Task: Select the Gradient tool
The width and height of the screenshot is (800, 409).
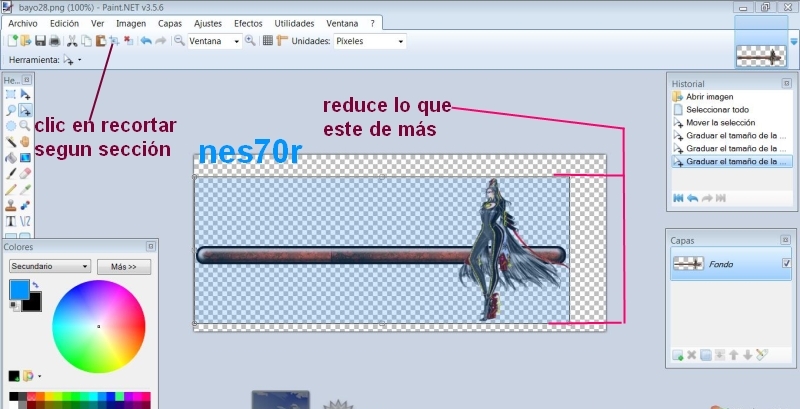Action: coord(25,158)
